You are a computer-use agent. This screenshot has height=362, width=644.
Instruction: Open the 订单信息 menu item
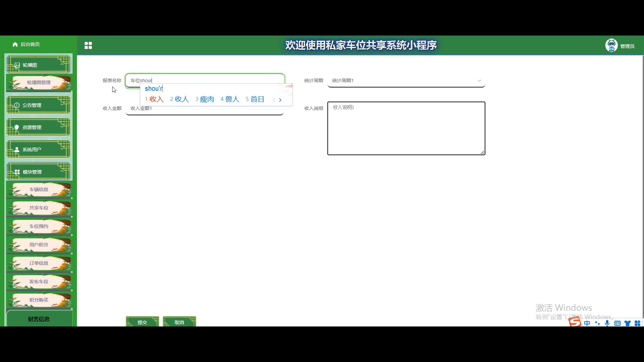[x=39, y=263]
